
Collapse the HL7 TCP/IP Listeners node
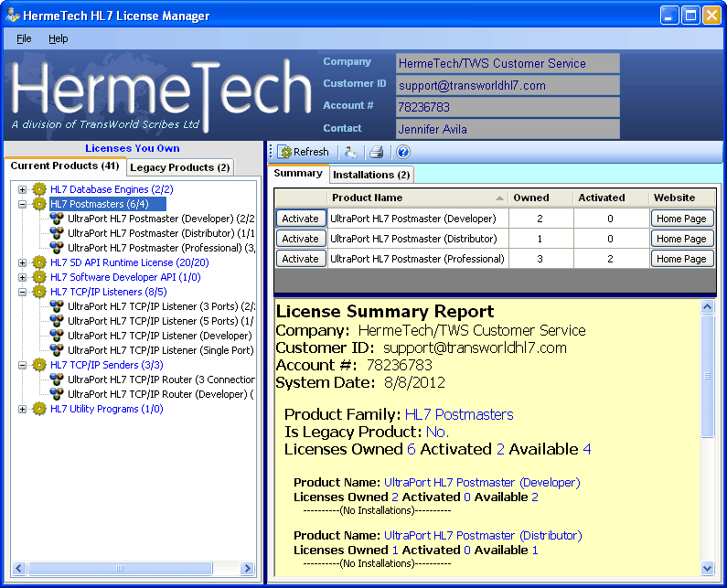coord(22,292)
